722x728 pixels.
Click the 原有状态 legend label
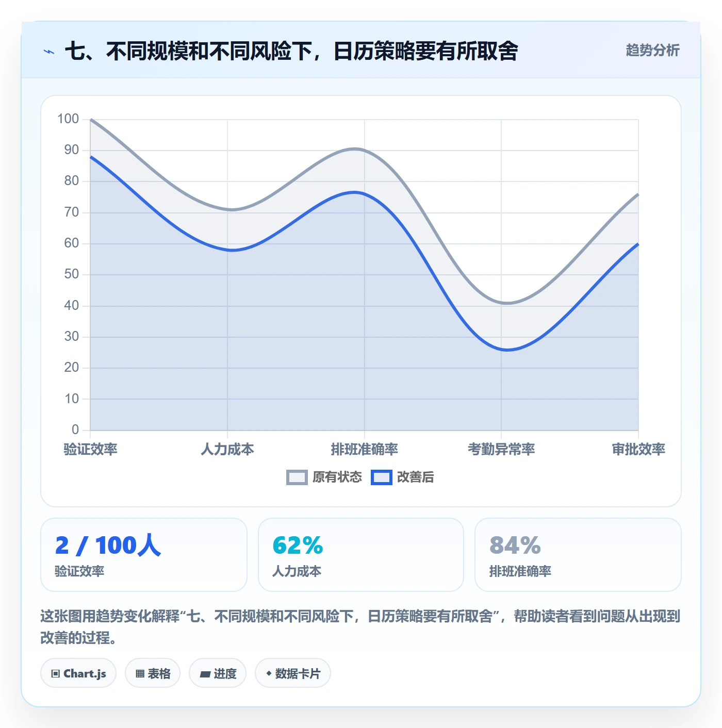(337, 477)
